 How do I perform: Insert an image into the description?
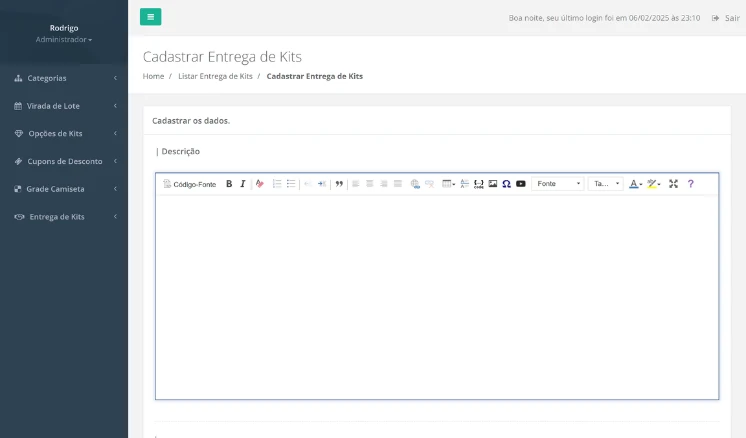pos(493,184)
